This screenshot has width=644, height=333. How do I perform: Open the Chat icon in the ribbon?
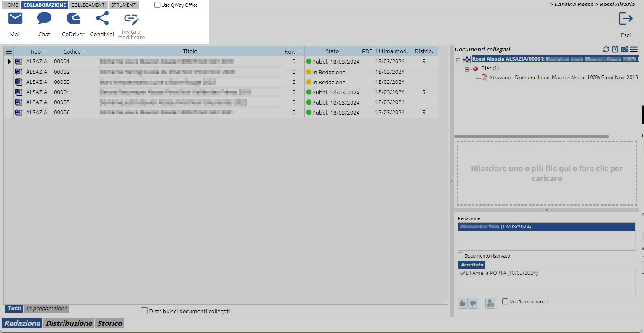(x=44, y=19)
